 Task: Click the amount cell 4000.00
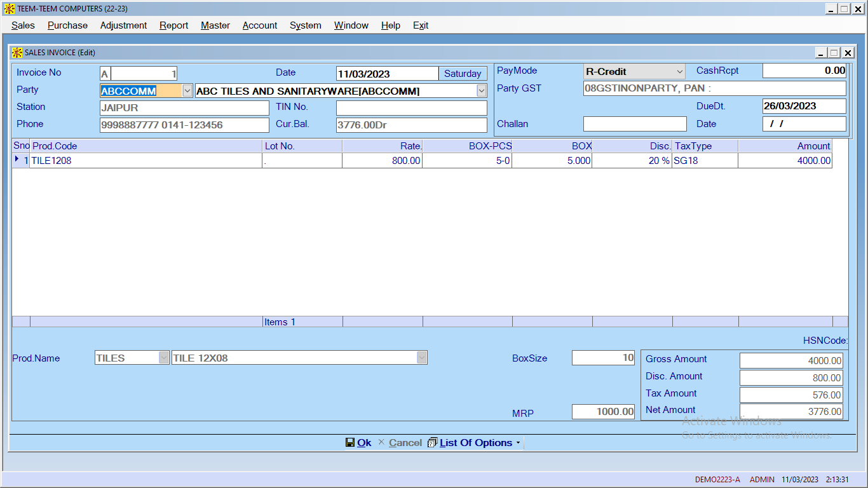785,161
